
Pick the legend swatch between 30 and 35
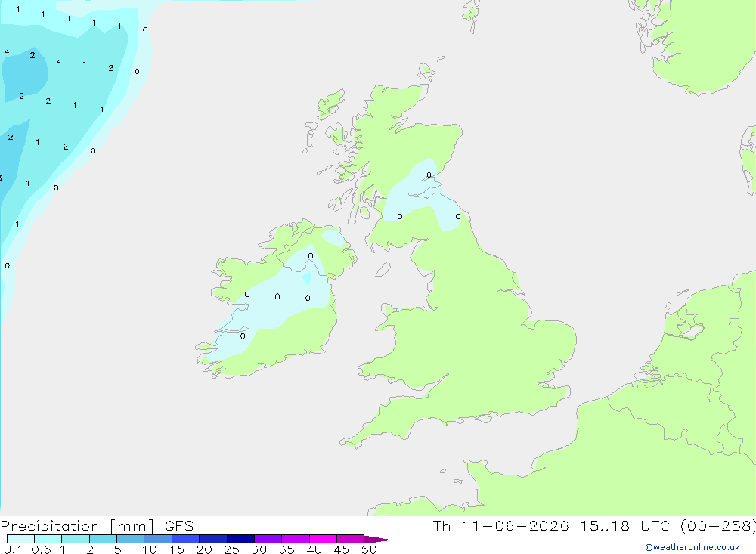point(268,539)
